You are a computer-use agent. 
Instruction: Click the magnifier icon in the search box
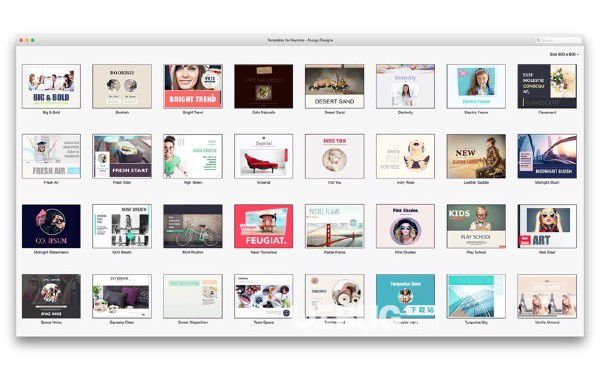point(538,40)
